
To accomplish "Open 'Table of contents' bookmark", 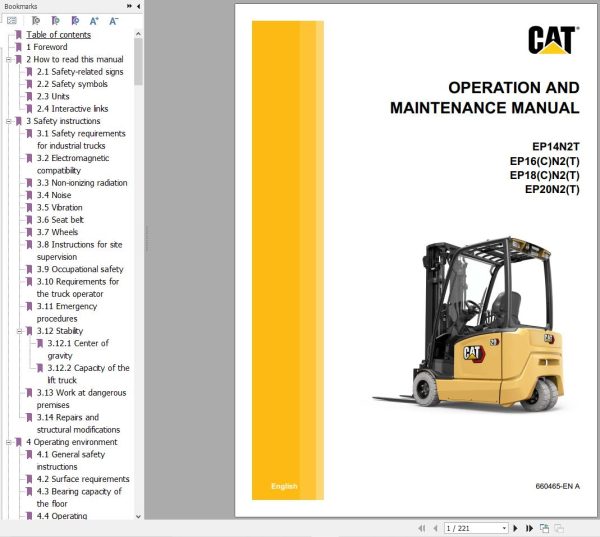I will pyautogui.click(x=59, y=35).
